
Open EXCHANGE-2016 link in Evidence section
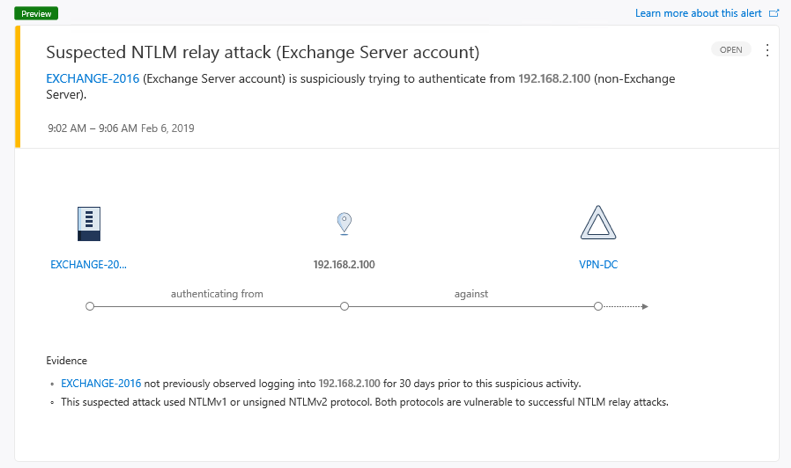[101, 383]
